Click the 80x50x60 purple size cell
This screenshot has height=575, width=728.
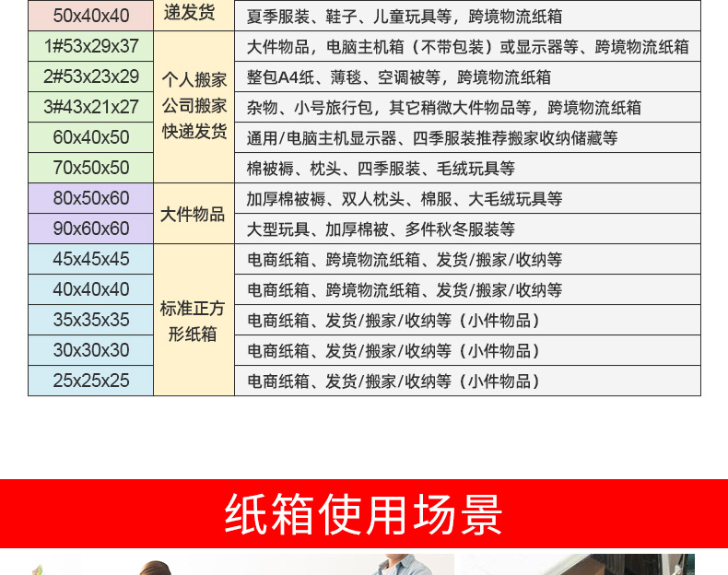91,198
